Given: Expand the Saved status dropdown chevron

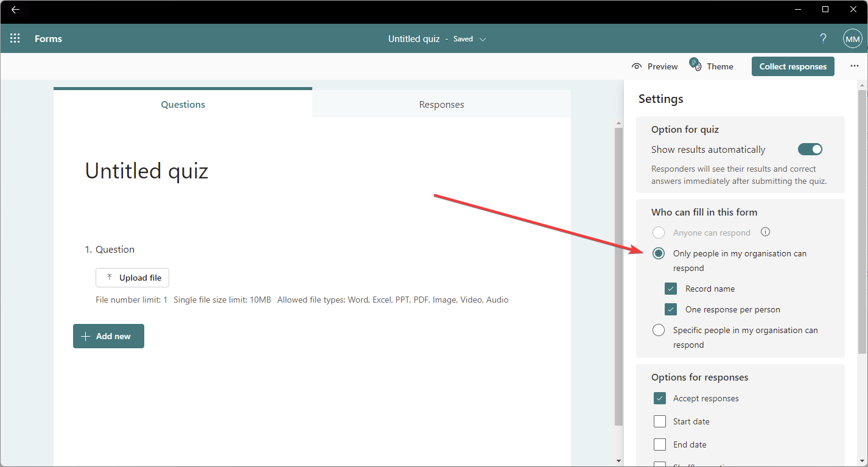Looking at the screenshot, I should click(x=483, y=39).
